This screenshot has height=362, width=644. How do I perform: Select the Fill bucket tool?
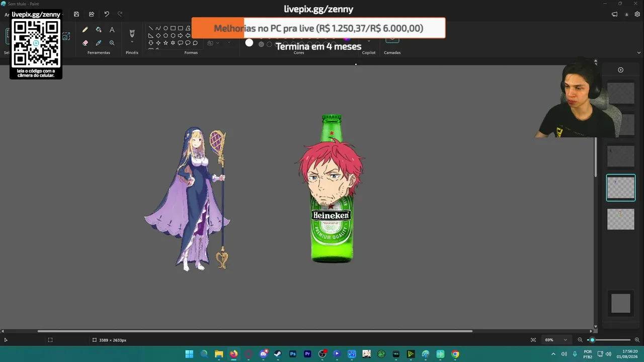pyautogui.click(x=99, y=30)
